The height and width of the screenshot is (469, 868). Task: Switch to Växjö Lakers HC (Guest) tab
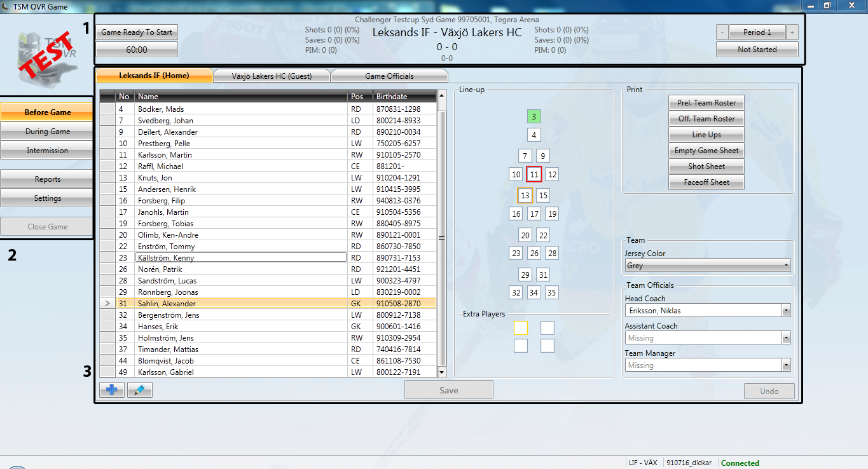point(272,76)
